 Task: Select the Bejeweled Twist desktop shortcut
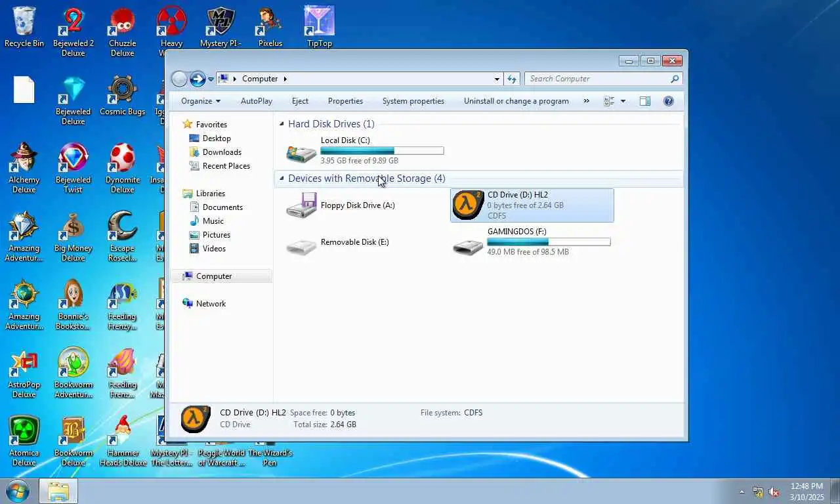pos(73,168)
